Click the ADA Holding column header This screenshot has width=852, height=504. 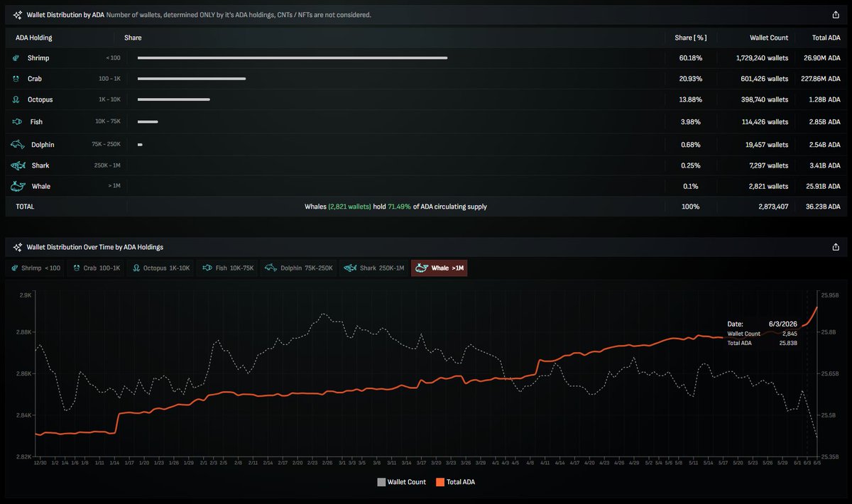(x=34, y=38)
